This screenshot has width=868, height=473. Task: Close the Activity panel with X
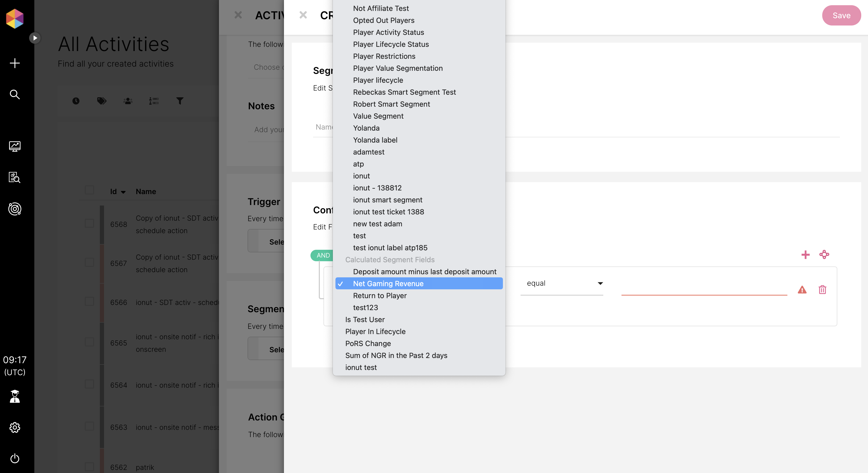[x=238, y=15]
